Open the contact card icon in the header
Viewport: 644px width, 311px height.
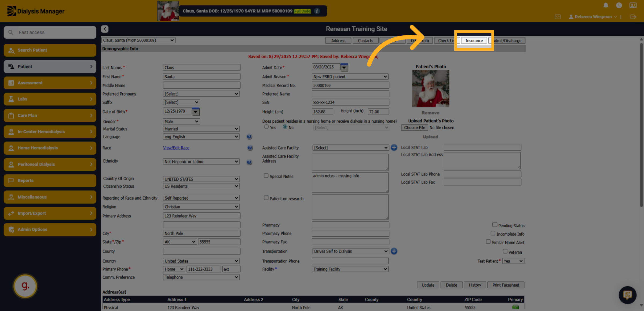pyautogui.click(x=633, y=5)
